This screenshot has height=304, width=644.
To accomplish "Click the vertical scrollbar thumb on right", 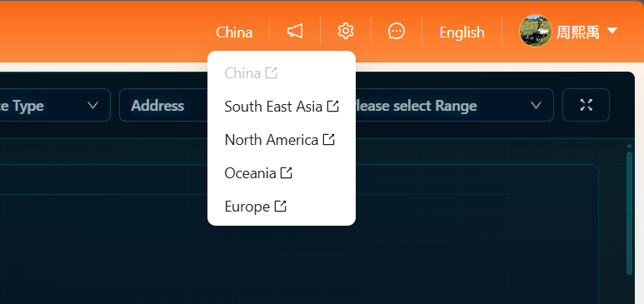I will point(629,213).
